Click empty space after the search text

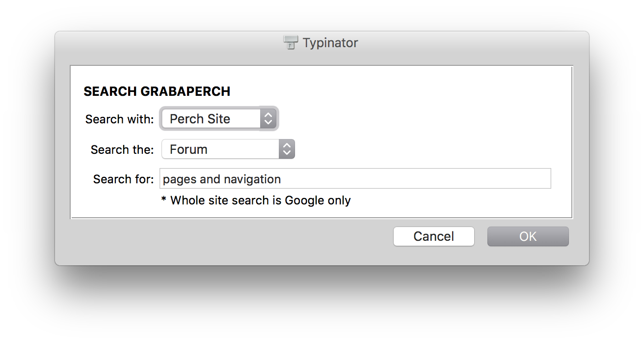click(x=417, y=179)
